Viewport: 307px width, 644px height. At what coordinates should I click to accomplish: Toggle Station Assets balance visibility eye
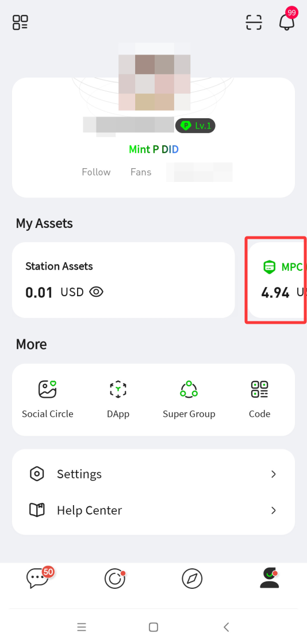(97, 292)
